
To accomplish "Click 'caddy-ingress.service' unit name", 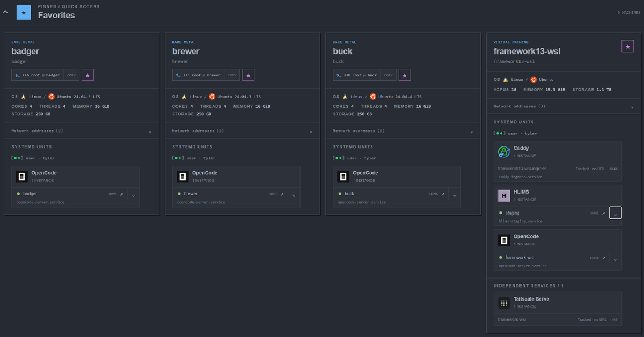I will tap(519, 176).
